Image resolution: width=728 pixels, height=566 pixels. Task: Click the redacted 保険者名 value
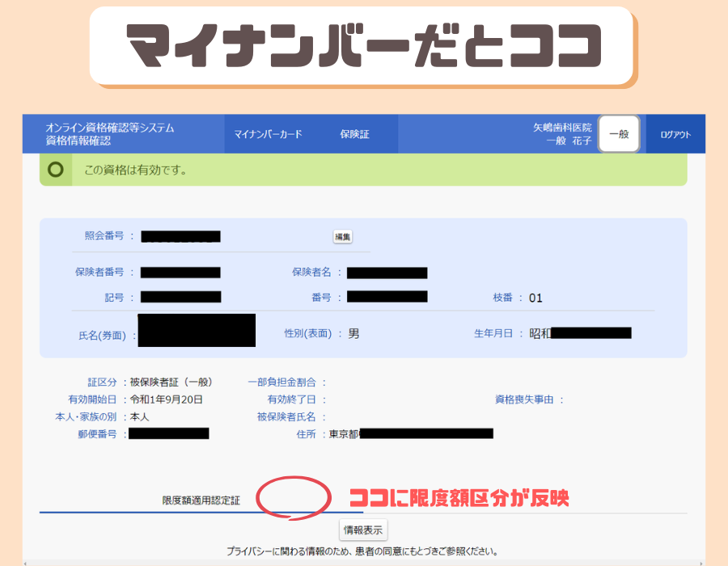[387, 272]
